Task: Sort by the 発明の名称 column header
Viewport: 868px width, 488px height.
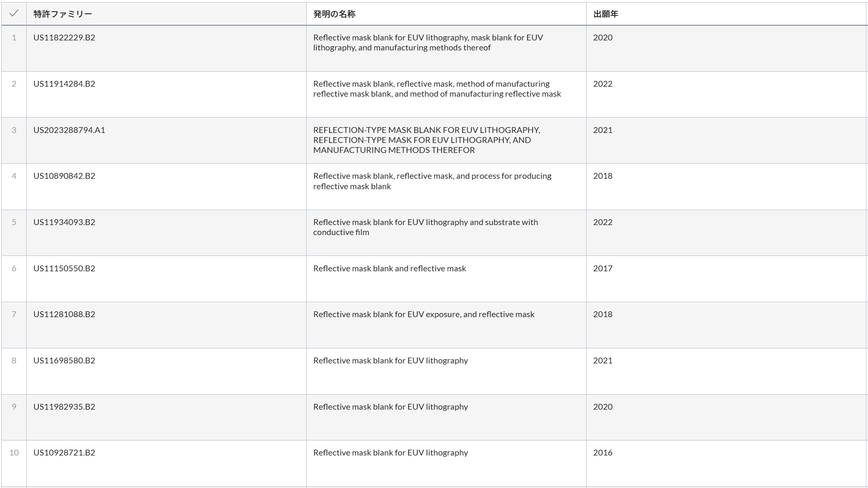Action: (334, 14)
